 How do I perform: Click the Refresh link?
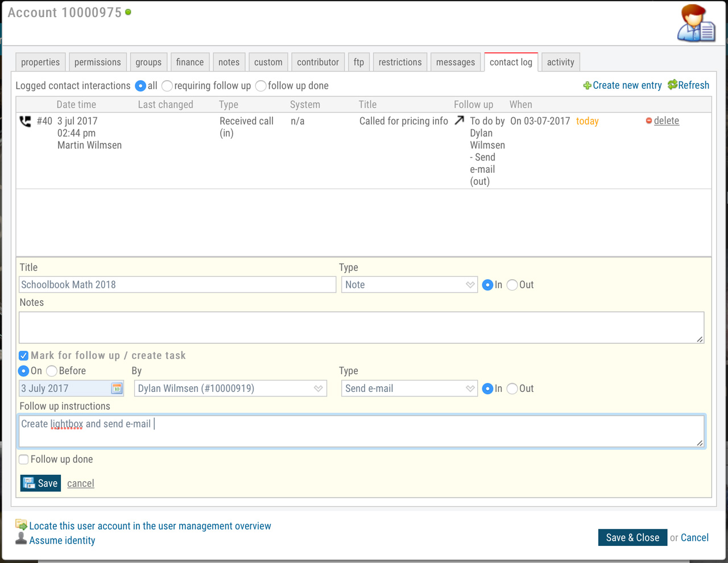[694, 85]
